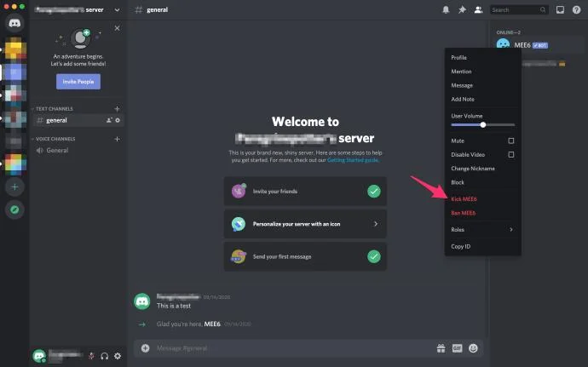Edit general channel gear icon
588x367 pixels.
[x=118, y=120]
